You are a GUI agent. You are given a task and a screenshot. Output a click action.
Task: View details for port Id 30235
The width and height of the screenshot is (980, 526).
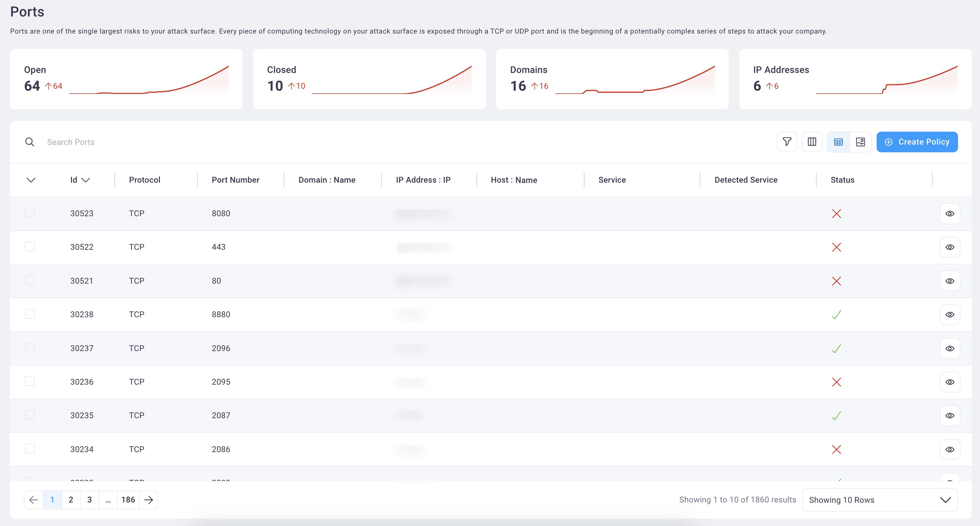tap(950, 415)
